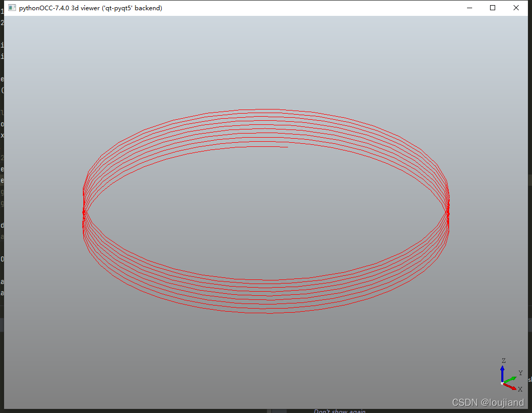Click the topmost red contour curve of the ring
The width and height of the screenshot is (532, 413).
[266, 109]
